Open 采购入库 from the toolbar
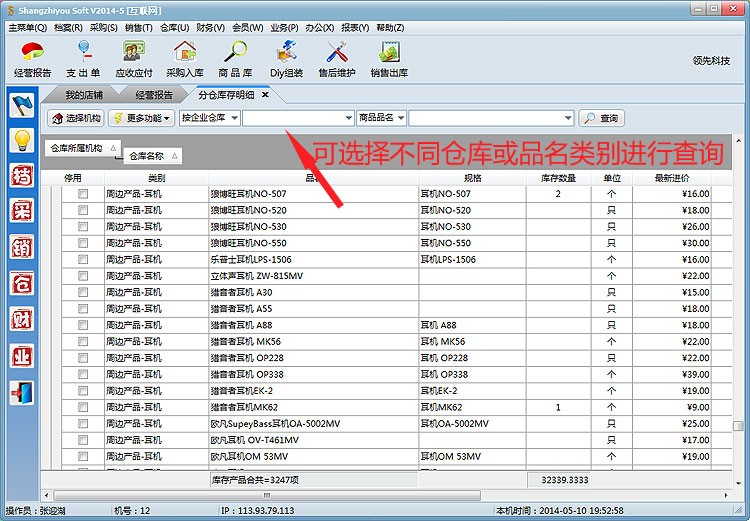The image size is (750, 521). [184, 58]
